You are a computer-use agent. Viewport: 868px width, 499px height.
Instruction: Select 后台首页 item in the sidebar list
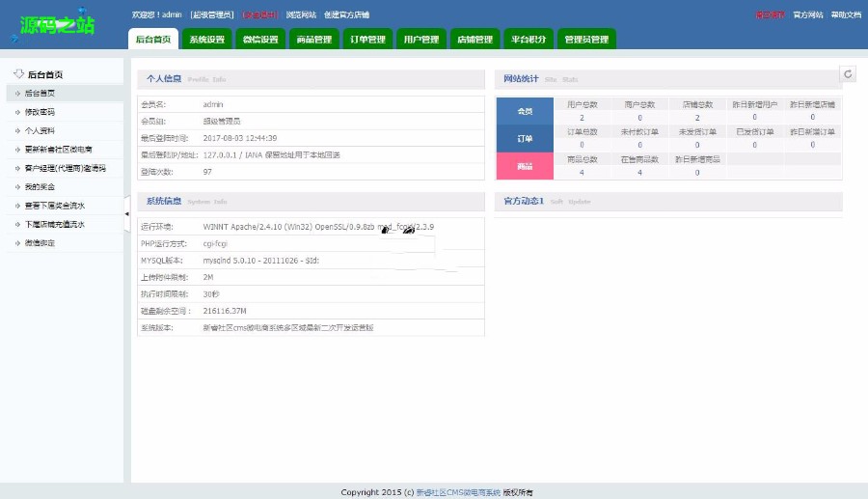point(40,93)
